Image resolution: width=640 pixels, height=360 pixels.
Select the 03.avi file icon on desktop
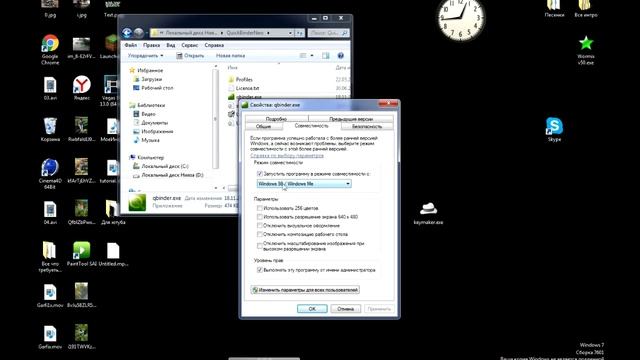pos(50,88)
